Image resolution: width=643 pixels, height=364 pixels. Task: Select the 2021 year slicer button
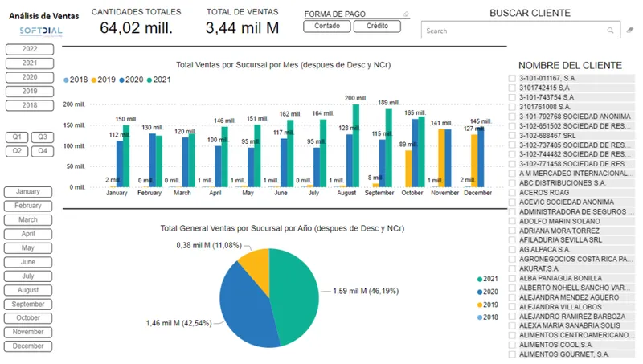(x=30, y=63)
